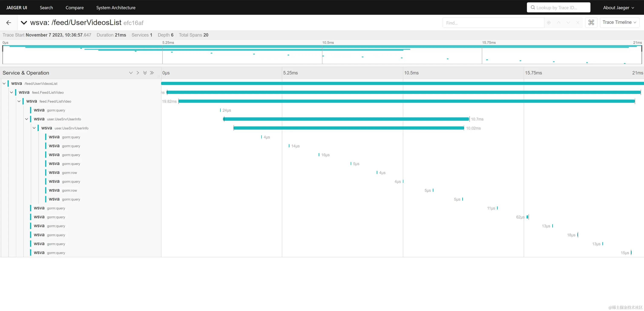Click the back arrow icon
Screen dimensions: 644x311
click(9, 23)
